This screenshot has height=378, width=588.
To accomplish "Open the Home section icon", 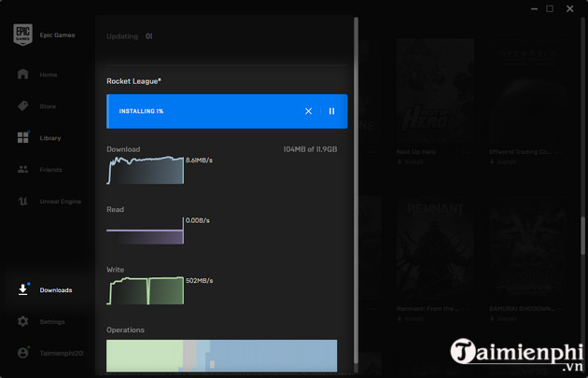I will (23, 74).
